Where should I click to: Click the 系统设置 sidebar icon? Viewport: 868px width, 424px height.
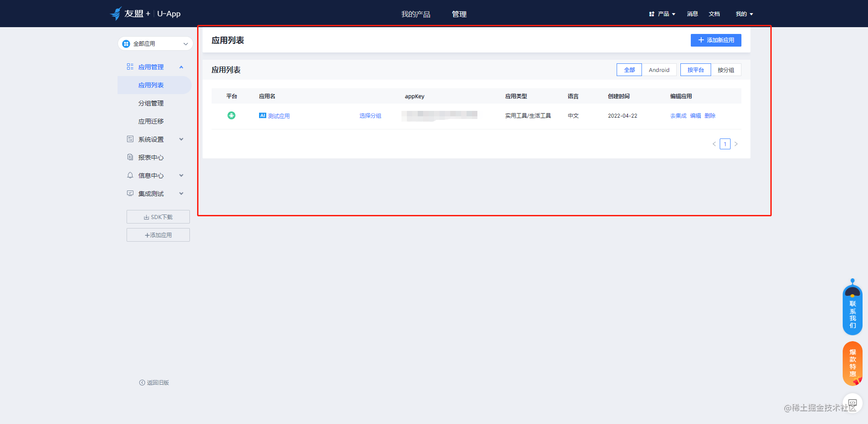(130, 139)
